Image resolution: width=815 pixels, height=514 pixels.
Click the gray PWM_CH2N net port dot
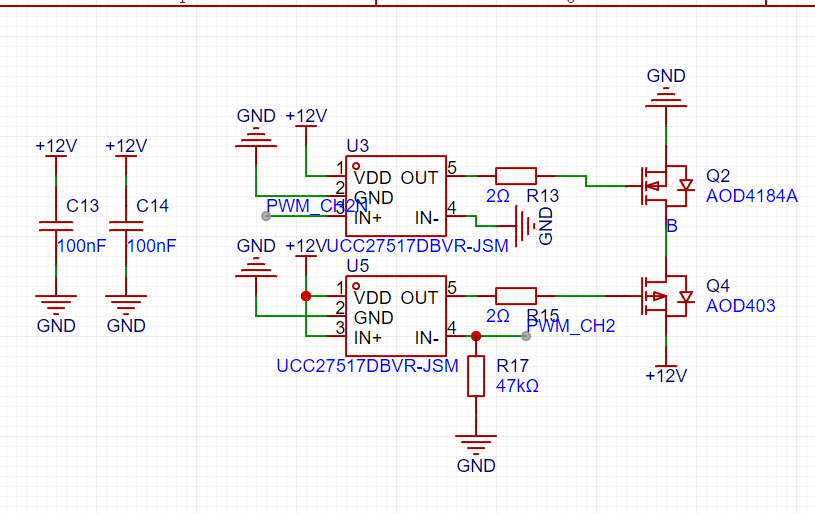266,216
